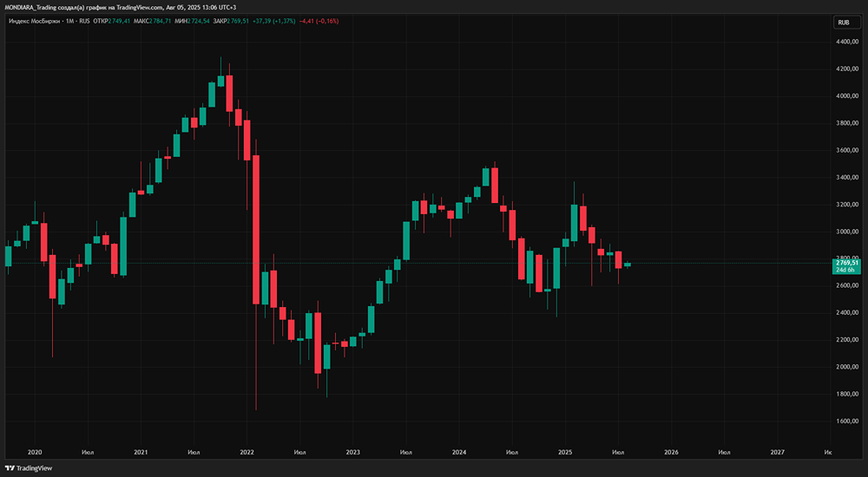Screen dimensions: 868x477
Task: Click the 3200,00 price scale label
Action: coord(847,205)
